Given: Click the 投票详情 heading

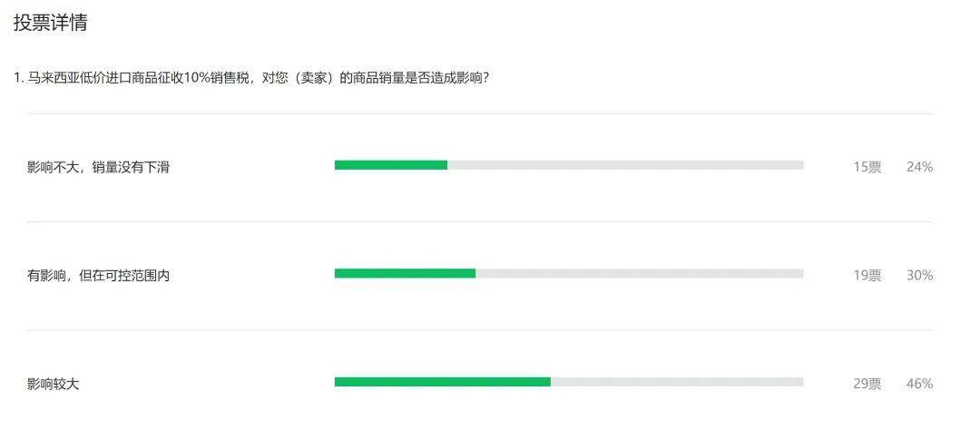Looking at the screenshot, I should click(51, 24).
